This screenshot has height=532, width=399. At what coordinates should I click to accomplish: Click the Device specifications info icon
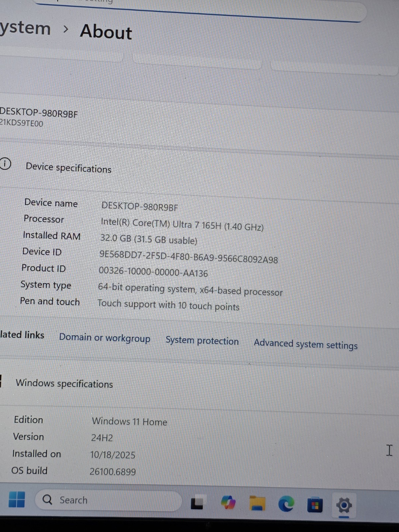(x=5, y=164)
